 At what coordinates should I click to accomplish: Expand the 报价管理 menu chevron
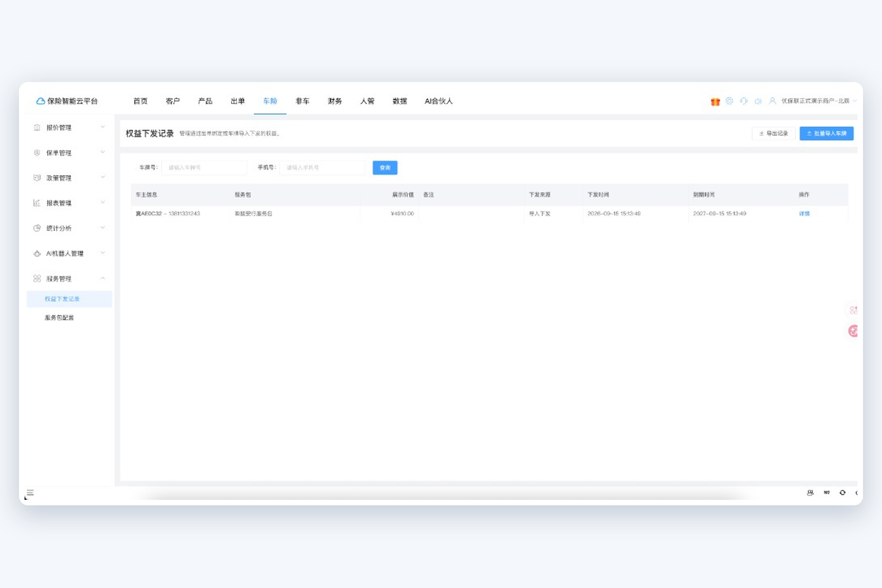[103, 127]
